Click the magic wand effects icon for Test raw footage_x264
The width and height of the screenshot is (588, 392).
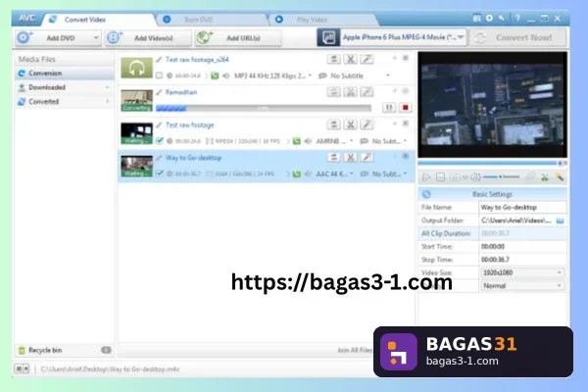tap(367, 59)
